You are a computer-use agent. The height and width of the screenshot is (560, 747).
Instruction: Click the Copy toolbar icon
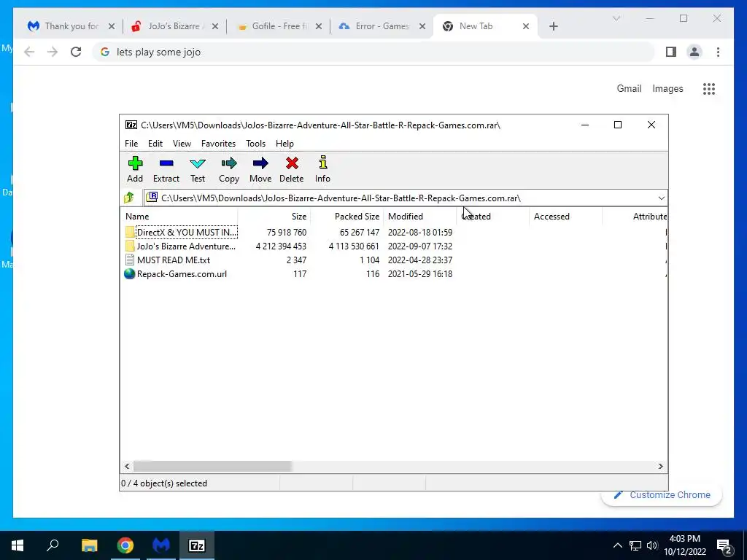tap(228, 164)
